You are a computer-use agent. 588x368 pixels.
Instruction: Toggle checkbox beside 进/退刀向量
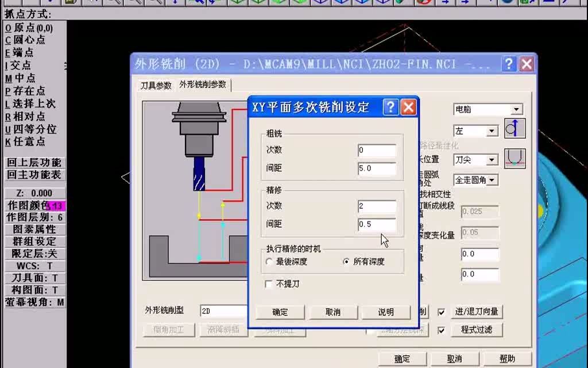[442, 312]
